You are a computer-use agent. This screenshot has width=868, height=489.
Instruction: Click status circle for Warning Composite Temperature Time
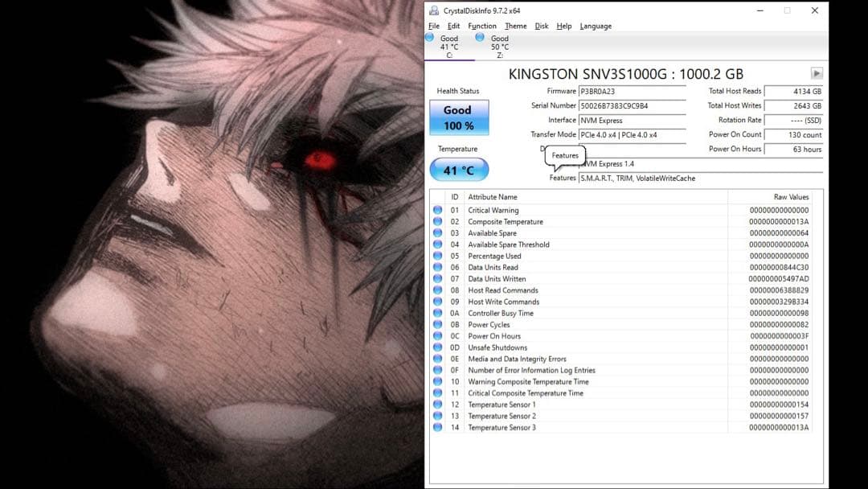[437, 381]
